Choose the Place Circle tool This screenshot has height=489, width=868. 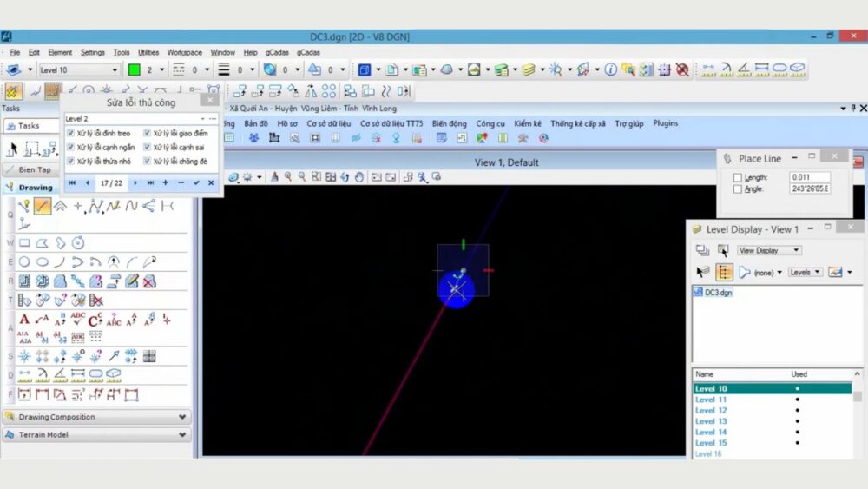24,261
